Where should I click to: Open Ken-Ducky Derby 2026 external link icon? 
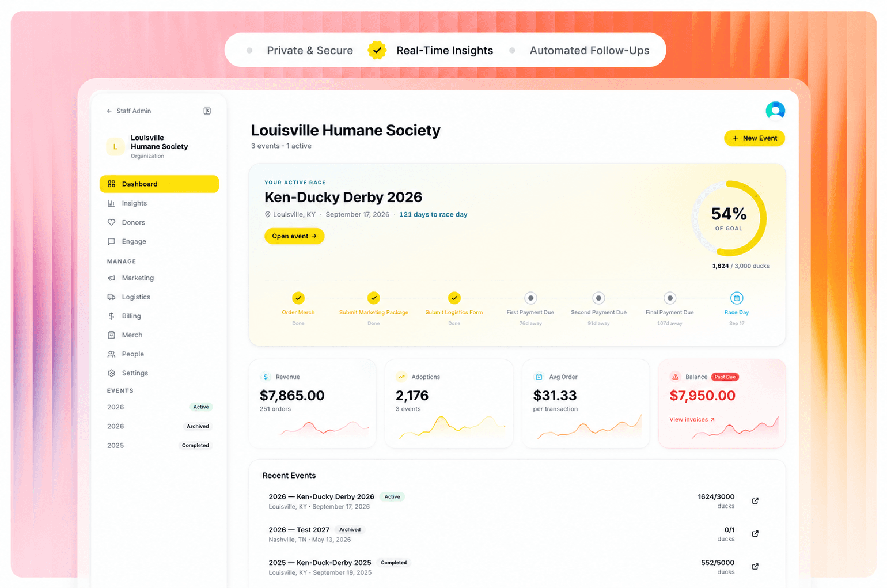click(x=755, y=501)
